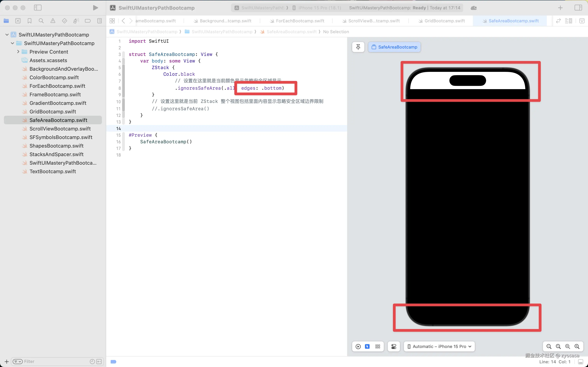Open canvas device settings icon

click(x=394, y=346)
